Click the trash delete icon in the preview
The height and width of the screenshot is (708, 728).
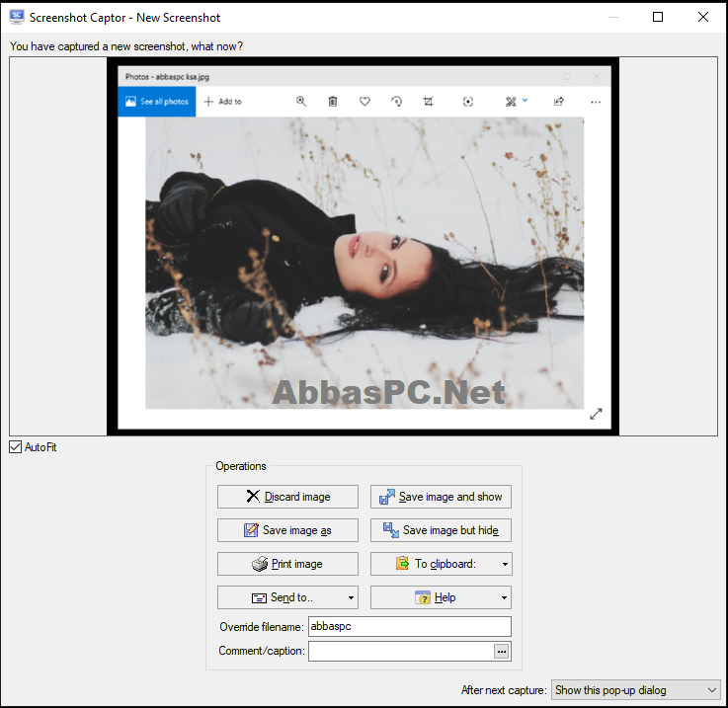333,101
